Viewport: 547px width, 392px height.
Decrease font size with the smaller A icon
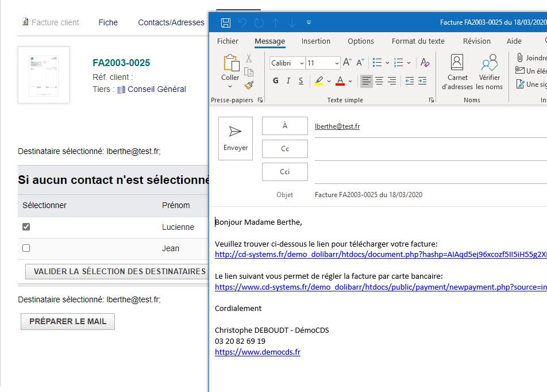coord(360,63)
